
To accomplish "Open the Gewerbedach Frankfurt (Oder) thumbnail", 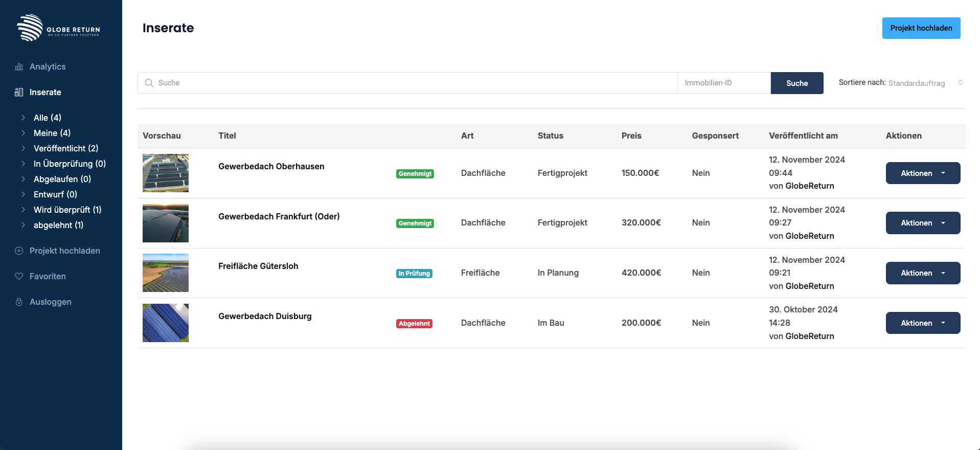I will click(166, 223).
